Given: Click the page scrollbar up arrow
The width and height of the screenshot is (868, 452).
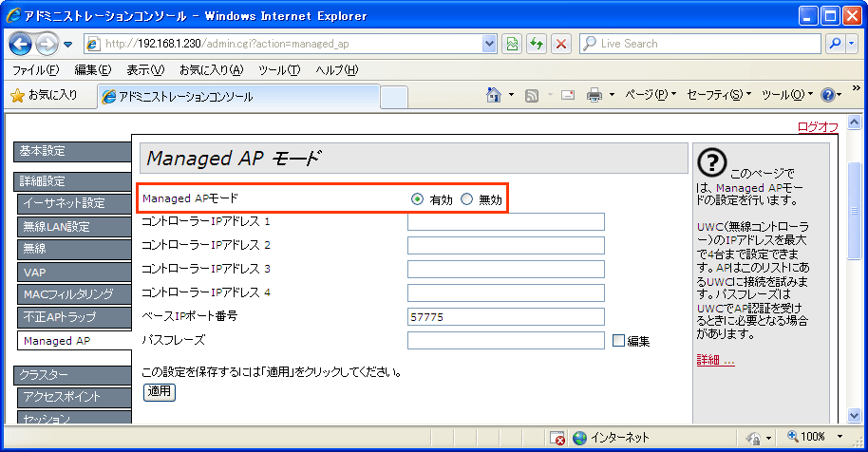Looking at the screenshot, I should [854, 122].
